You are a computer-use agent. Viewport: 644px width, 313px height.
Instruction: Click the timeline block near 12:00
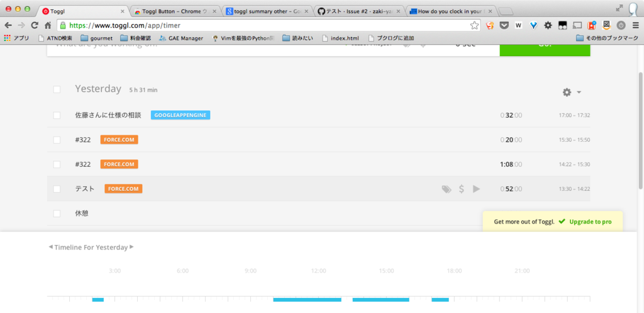[x=307, y=299]
